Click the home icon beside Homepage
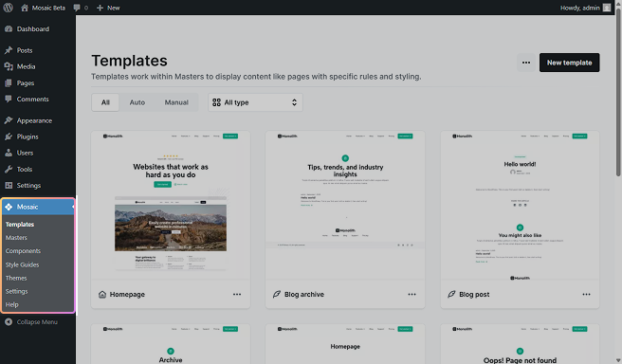622x364 pixels. 102,294
